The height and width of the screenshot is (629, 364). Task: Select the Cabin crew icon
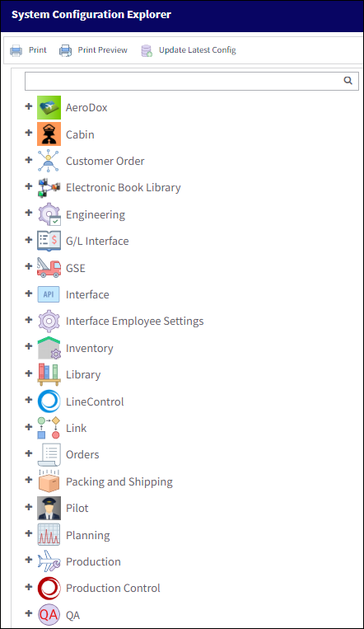(x=49, y=134)
